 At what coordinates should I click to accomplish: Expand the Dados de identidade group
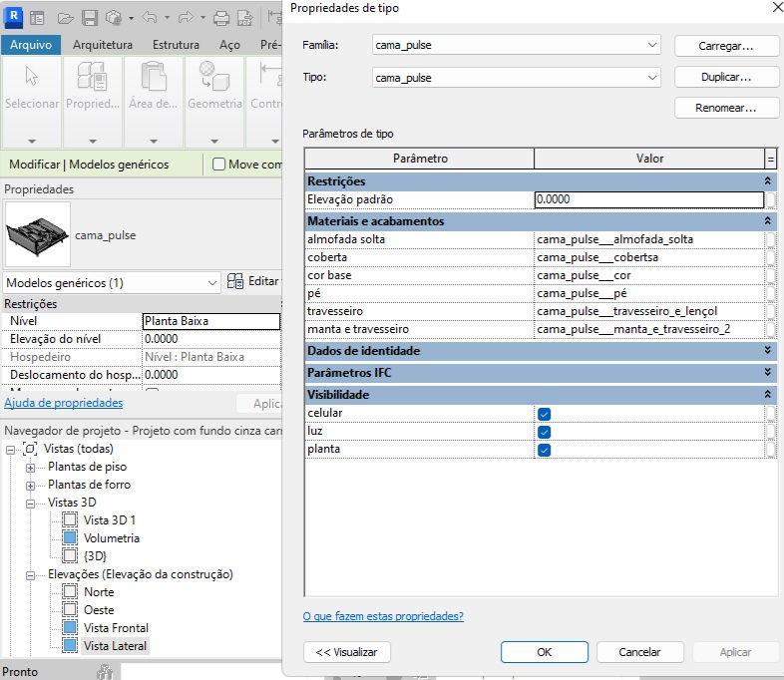tap(767, 350)
